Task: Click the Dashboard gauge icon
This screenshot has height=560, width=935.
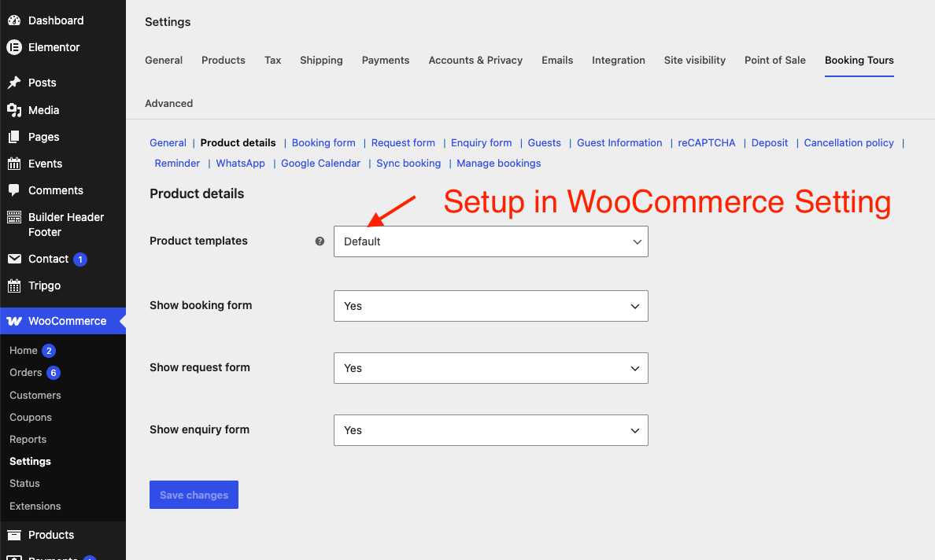Action: tap(14, 20)
